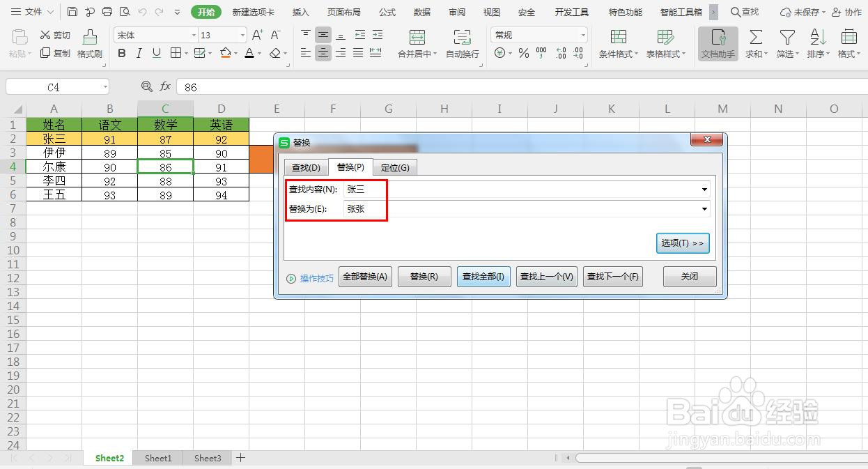
Task: Toggle middle vertical alignment
Action: [x=323, y=35]
